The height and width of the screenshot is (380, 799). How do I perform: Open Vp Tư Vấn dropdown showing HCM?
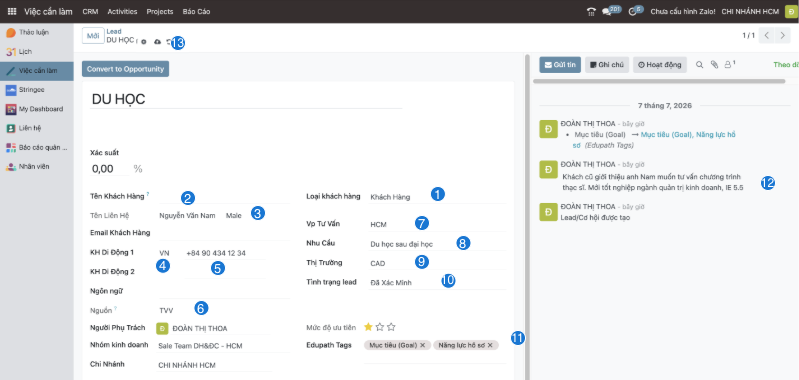(437, 224)
